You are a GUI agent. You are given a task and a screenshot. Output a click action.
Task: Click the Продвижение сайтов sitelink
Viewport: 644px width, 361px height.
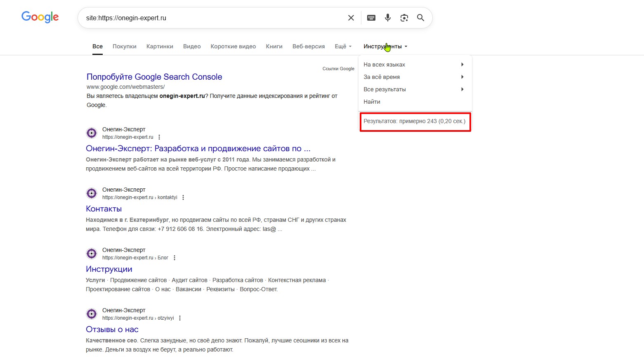[x=138, y=280]
